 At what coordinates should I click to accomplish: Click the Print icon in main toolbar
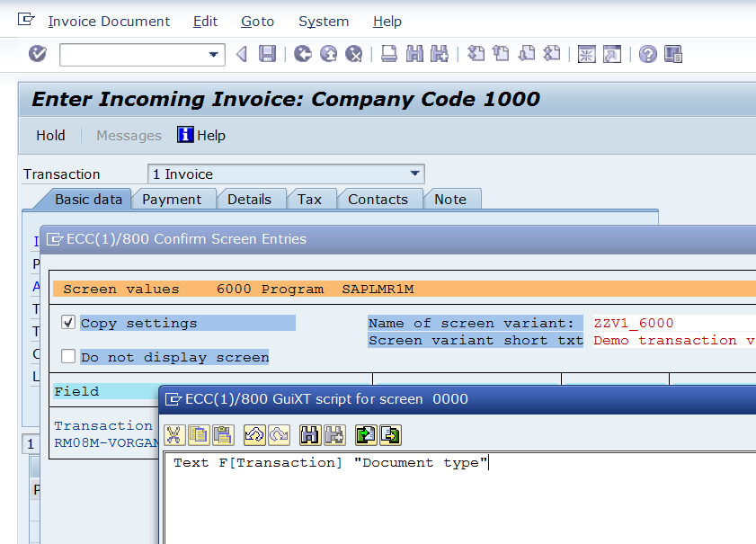389,54
